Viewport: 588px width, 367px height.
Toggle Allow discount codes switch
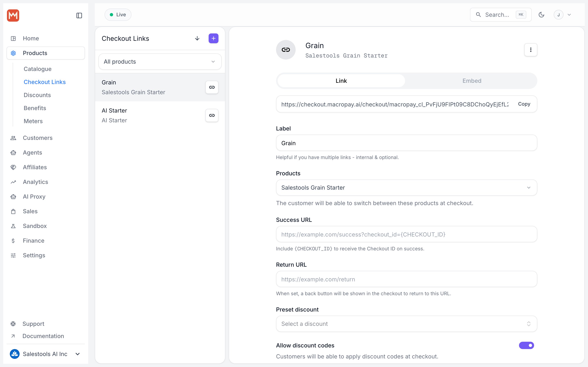(x=526, y=345)
